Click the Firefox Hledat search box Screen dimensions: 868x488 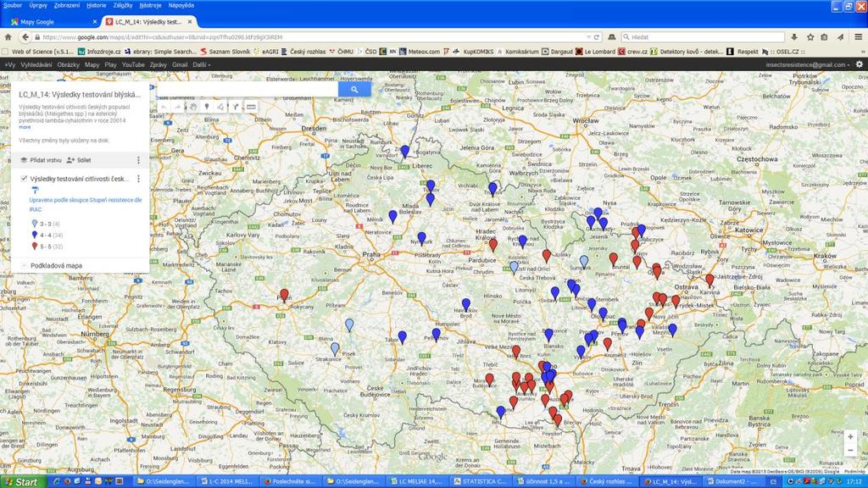pyautogui.click(x=703, y=37)
